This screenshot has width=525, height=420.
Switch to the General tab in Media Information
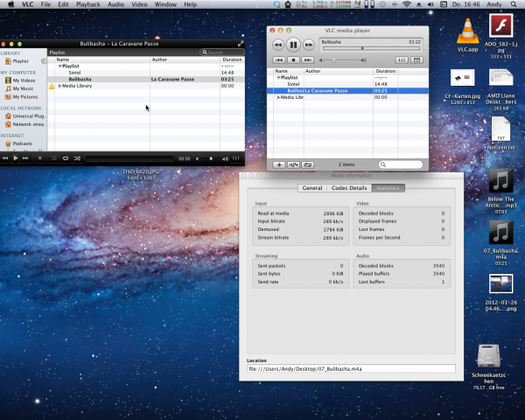[311, 187]
